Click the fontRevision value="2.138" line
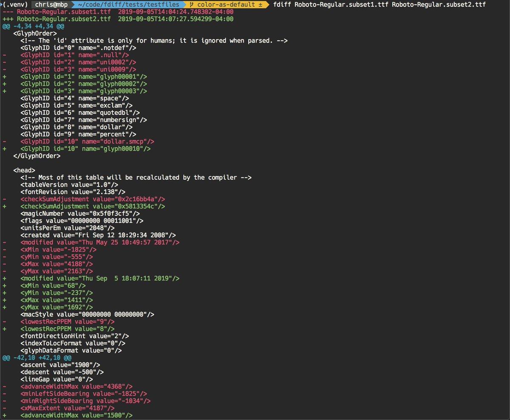Viewport: 510px width, 420px height. click(73, 192)
